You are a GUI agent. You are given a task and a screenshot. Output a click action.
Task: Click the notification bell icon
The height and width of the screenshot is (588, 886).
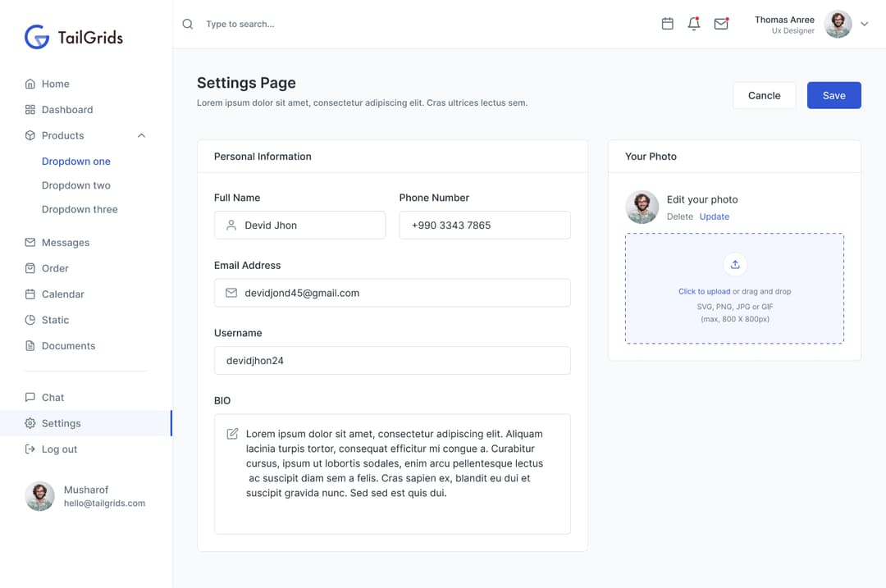pos(694,24)
